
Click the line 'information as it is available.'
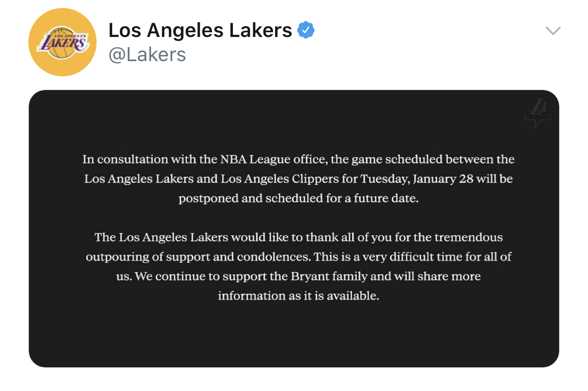(299, 296)
